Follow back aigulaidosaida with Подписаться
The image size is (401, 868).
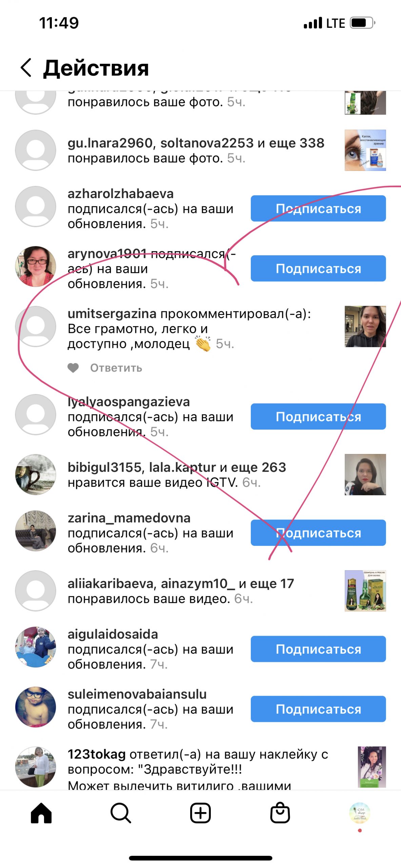(x=318, y=649)
